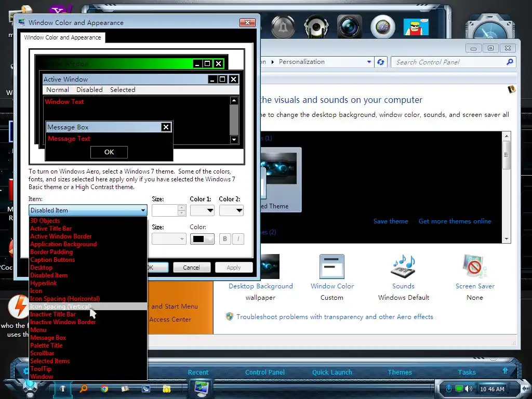Click OK in the Message Box preview
This screenshot has height=399, width=532.
[109, 152]
